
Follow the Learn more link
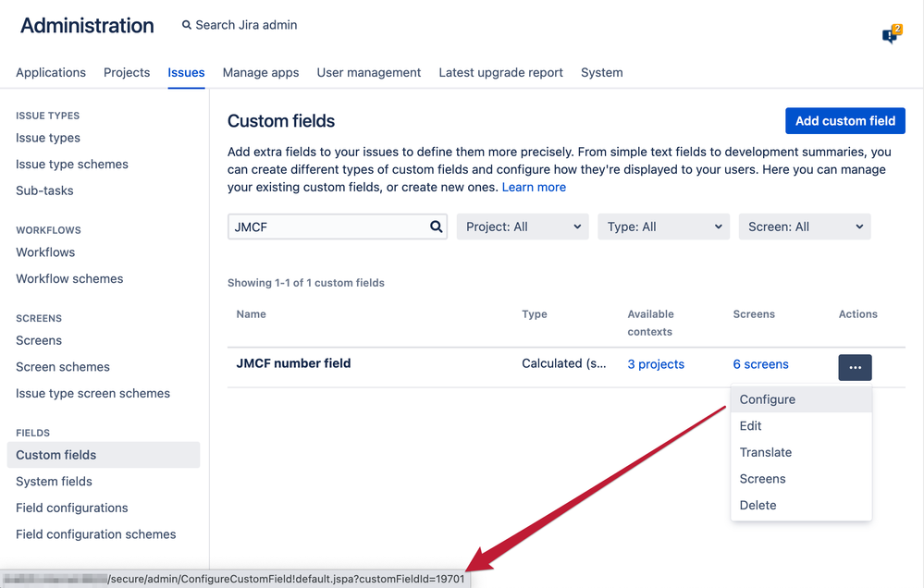(534, 188)
